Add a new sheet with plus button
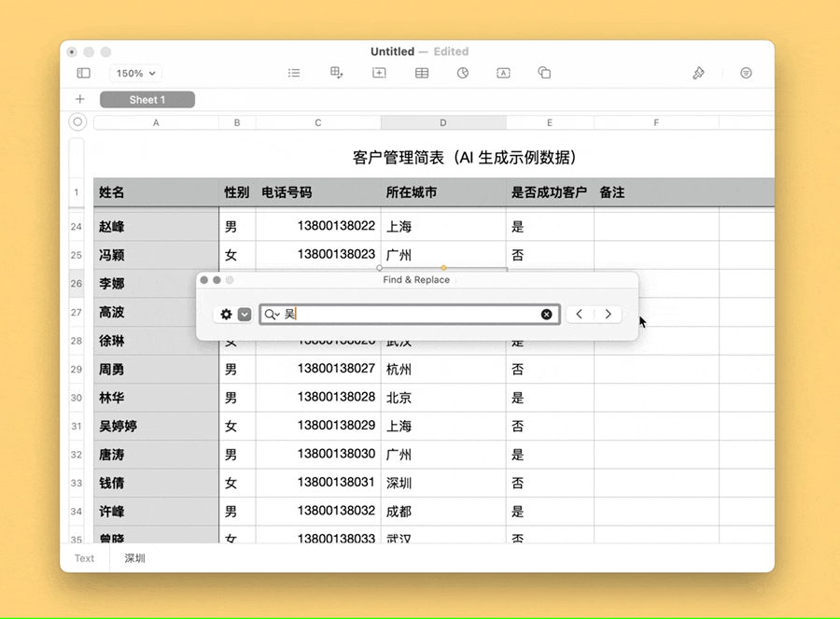Screen dimensions: 840x619 point(80,99)
